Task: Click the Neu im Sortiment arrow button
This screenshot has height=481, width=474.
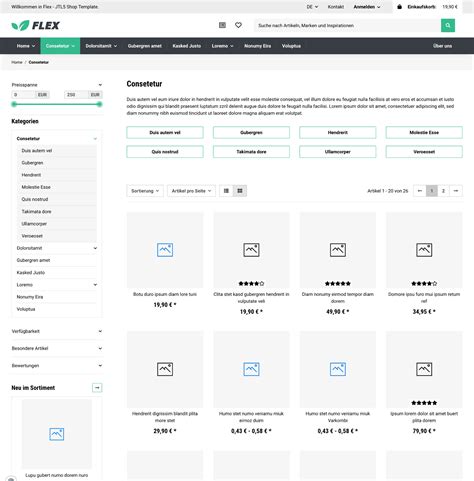Action: coord(97,388)
